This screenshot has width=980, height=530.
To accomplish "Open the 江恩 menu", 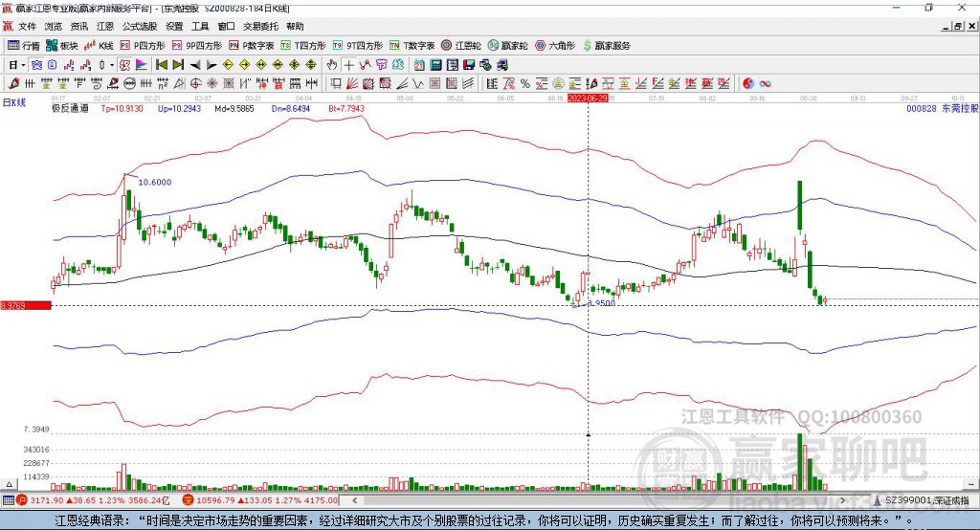I will click(x=105, y=26).
